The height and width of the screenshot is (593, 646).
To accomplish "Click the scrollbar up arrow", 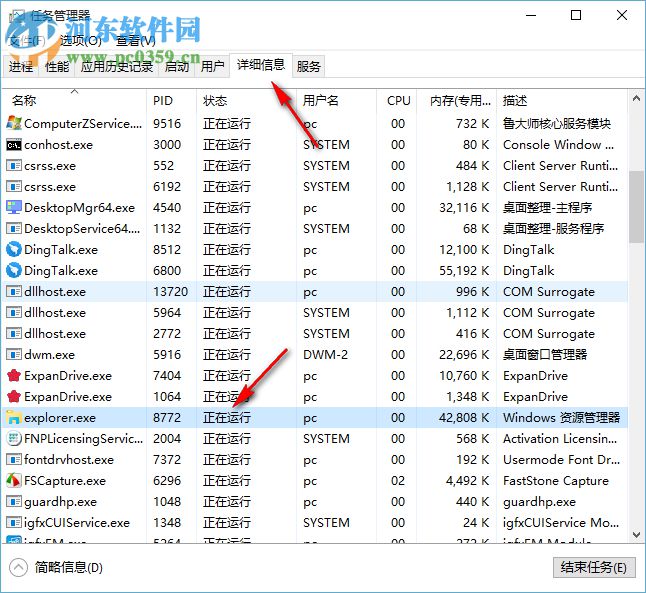I will [637, 99].
